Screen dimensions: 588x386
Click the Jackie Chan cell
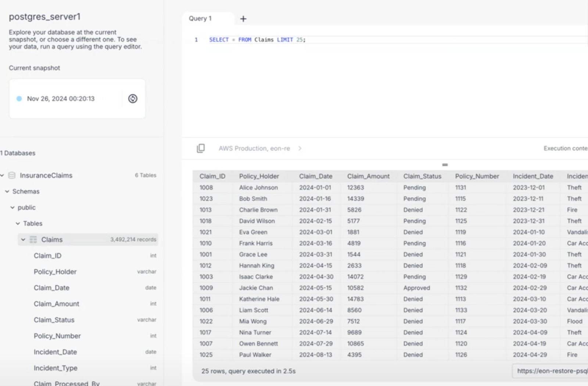(256, 288)
